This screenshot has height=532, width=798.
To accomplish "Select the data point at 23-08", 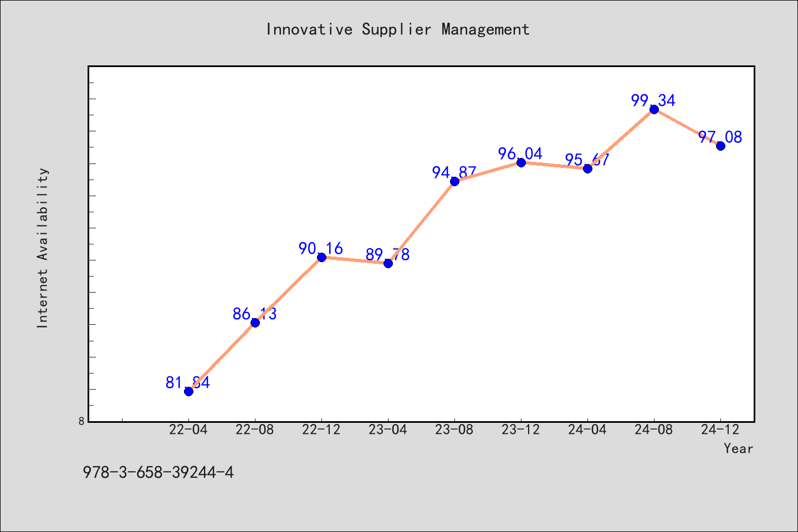I will pos(454,181).
